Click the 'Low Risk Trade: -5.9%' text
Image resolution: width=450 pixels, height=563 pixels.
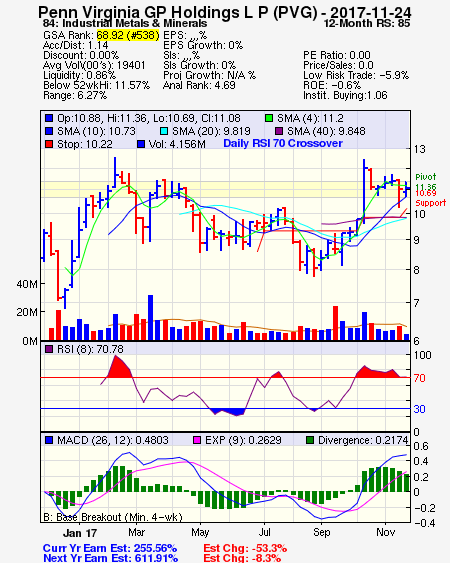tap(356, 75)
